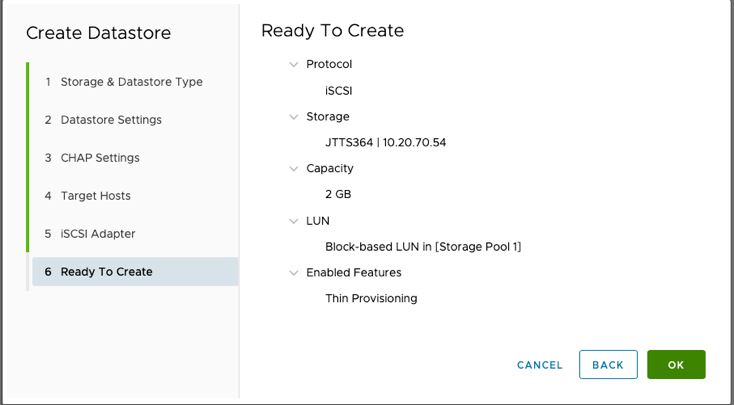Confirm with the green OK button
Screen dimensions: 734x405
point(676,365)
